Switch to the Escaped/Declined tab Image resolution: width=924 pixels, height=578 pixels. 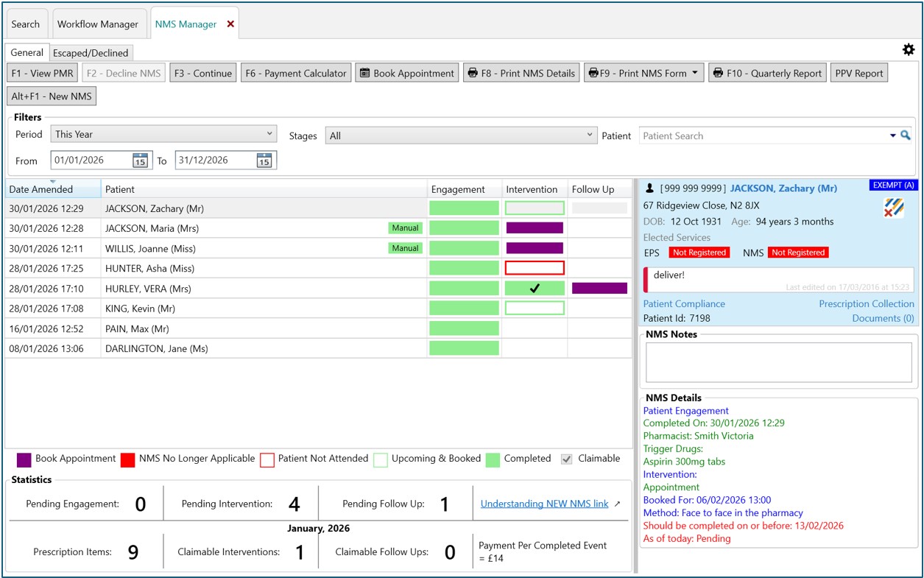pyautogui.click(x=91, y=53)
